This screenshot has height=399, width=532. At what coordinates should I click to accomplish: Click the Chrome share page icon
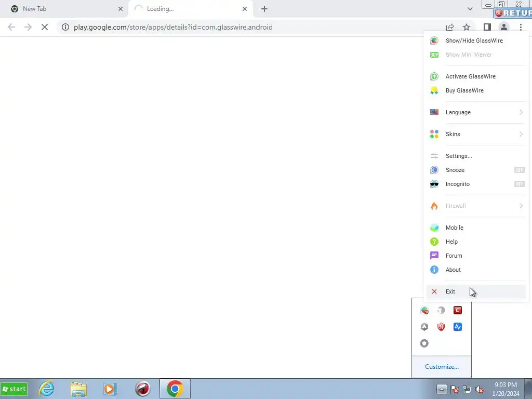(450, 27)
